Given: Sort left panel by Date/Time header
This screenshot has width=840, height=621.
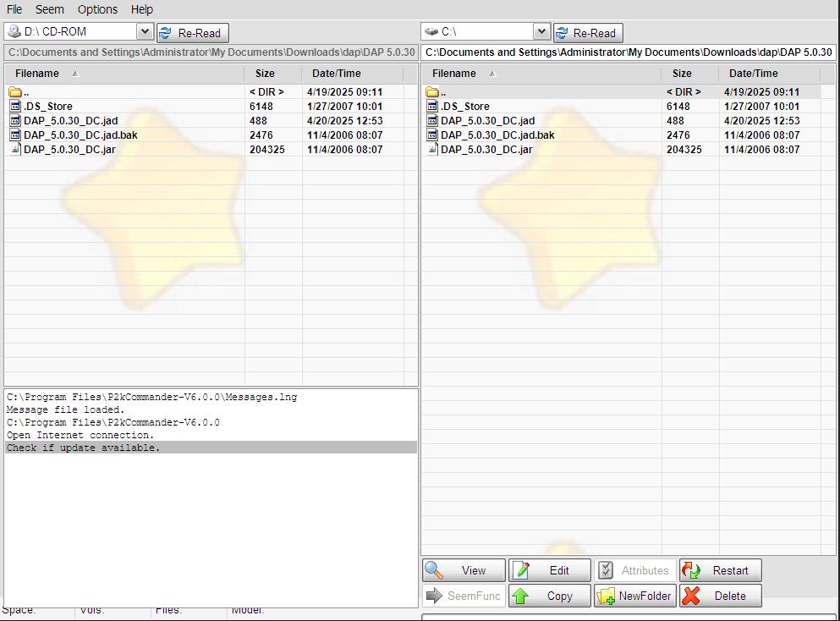Looking at the screenshot, I should pos(353,74).
